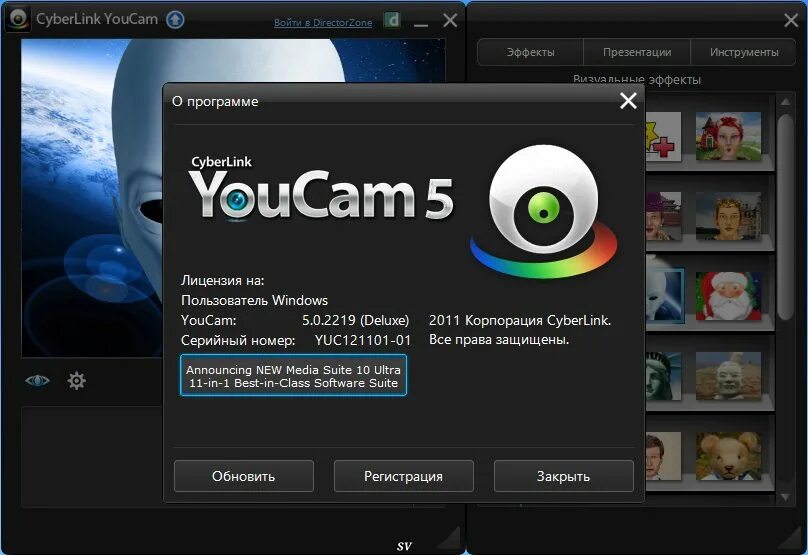Select the star with red plus effect
This screenshot has height=555, width=808.
click(664, 136)
